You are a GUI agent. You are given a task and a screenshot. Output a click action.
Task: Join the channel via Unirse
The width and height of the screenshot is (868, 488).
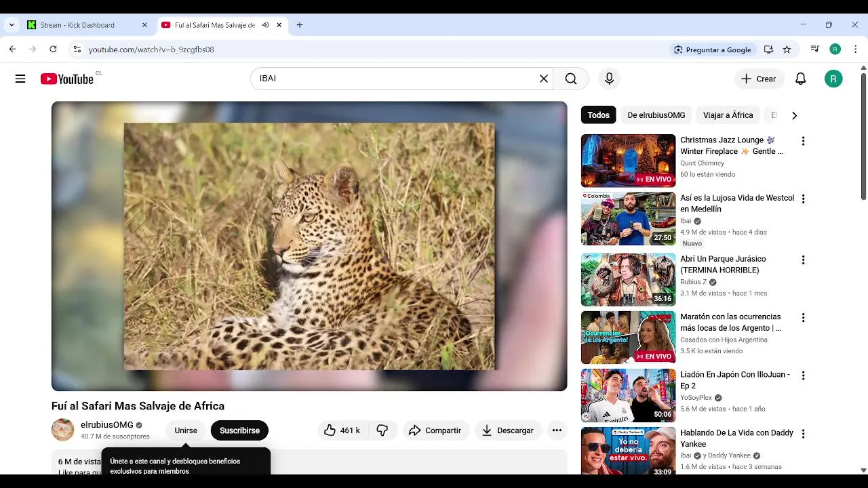point(186,430)
